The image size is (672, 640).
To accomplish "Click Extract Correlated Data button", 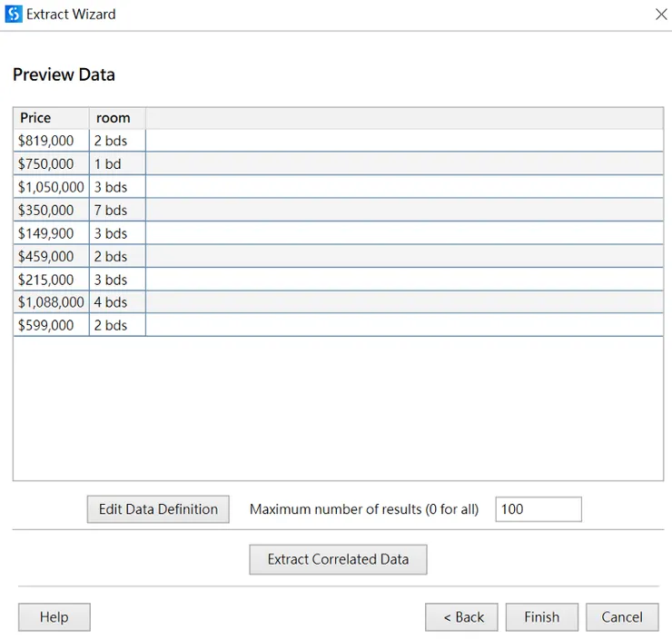I will click(338, 559).
